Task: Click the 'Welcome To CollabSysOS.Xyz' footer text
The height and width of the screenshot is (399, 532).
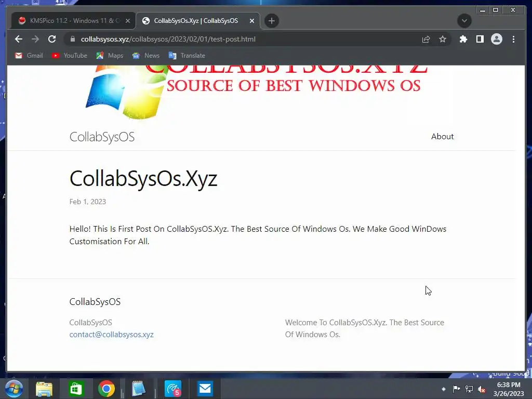Action: pyautogui.click(x=364, y=328)
